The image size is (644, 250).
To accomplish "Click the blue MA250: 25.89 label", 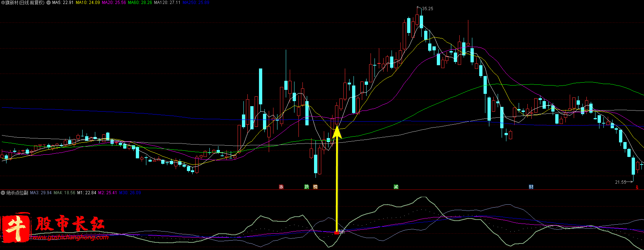I will click(196, 3).
